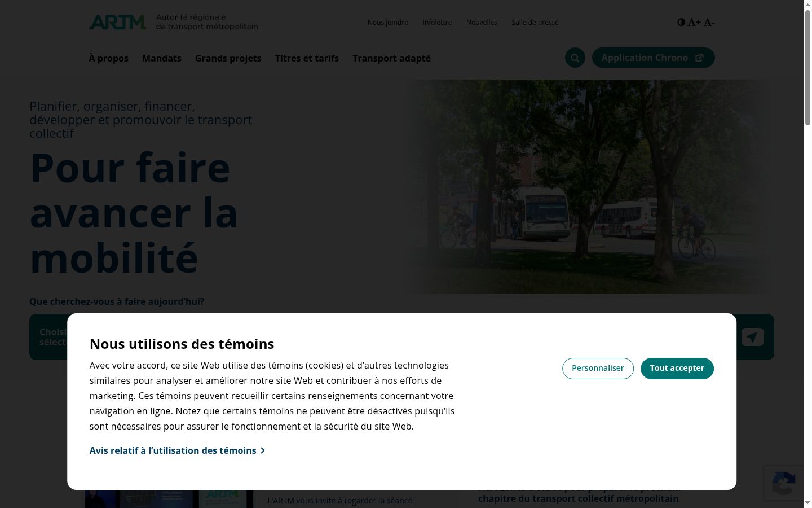Open the Mandats menu
812x508 pixels.
pyautogui.click(x=162, y=58)
